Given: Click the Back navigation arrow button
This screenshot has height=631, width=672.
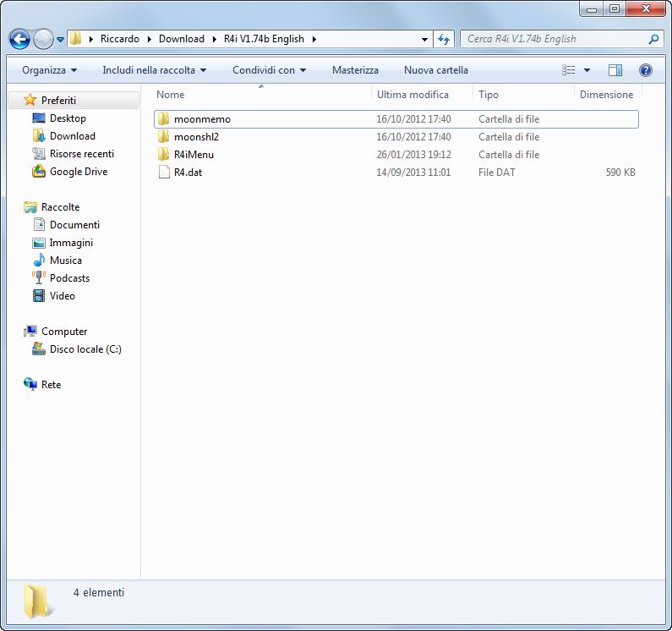Looking at the screenshot, I should coord(19,39).
